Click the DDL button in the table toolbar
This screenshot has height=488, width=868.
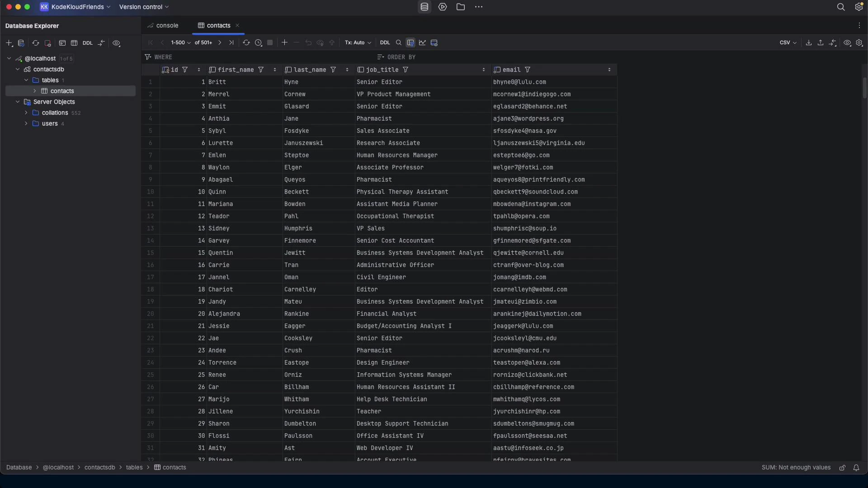point(385,42)
